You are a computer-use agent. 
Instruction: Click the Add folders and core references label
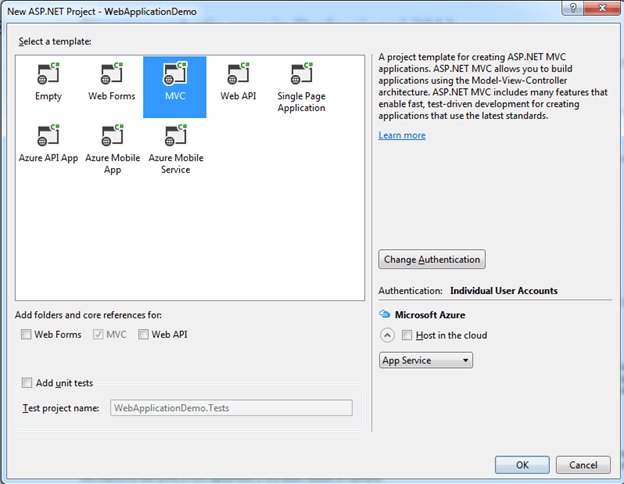pos(88,315)
